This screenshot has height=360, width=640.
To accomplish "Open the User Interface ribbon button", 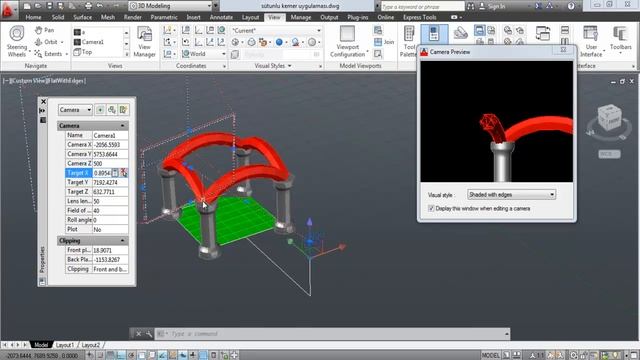I will point(591,42).
